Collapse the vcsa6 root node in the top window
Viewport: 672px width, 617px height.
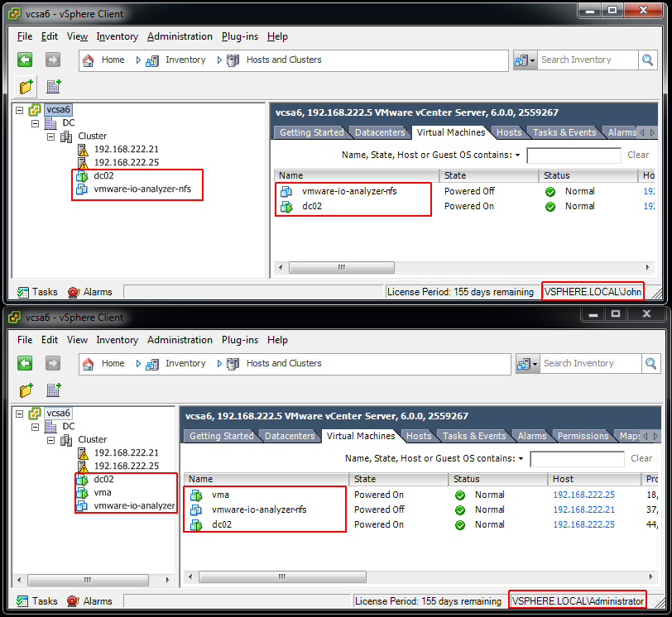pos(19,110)
